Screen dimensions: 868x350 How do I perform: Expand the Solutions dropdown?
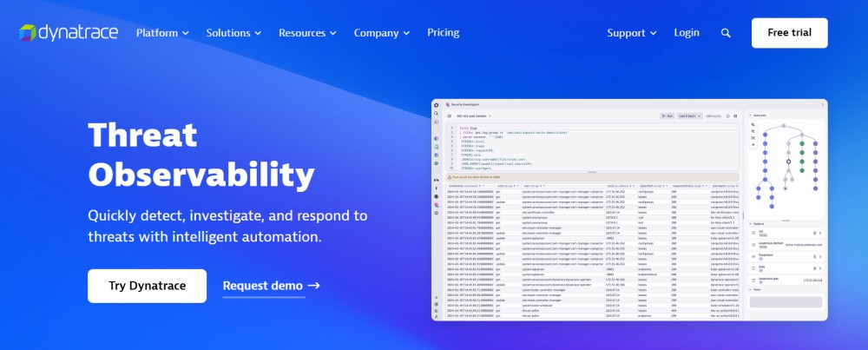pos(233,33)
